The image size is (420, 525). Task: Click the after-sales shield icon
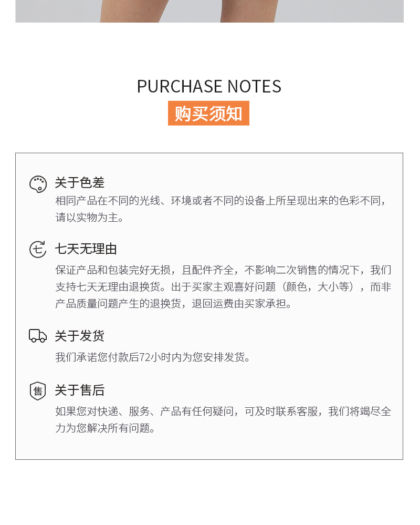pyautogui.click(x=38, y=390)
